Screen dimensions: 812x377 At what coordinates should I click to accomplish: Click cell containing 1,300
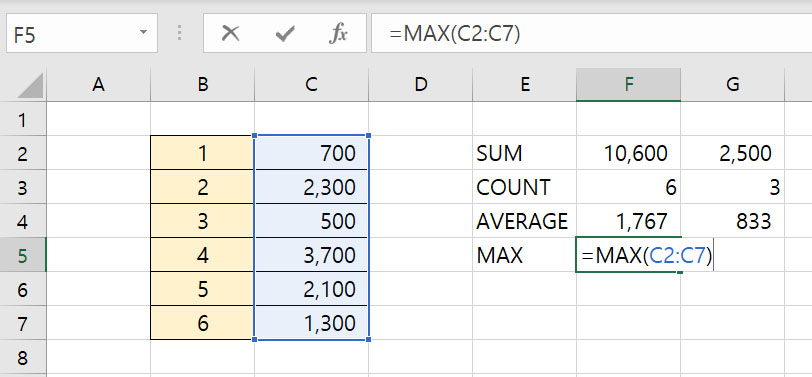click(x=311, y=323)
